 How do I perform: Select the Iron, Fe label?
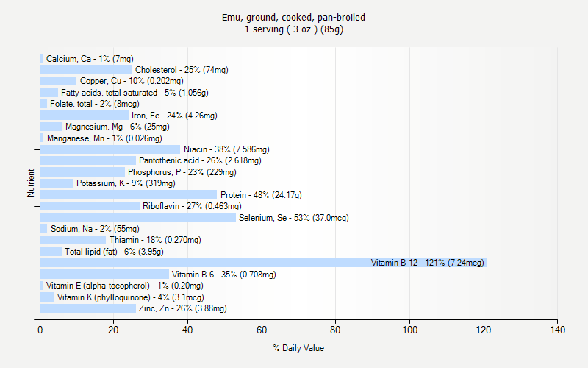[174, 116]
